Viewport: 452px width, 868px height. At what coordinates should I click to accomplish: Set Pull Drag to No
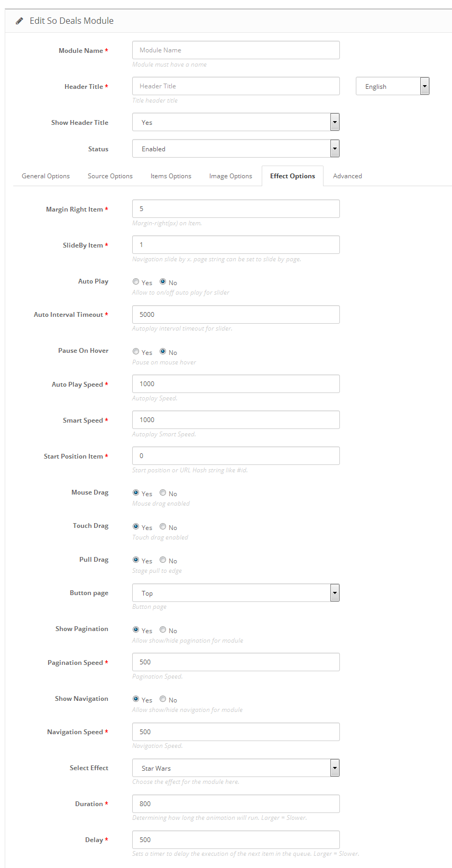click(163, 560)
